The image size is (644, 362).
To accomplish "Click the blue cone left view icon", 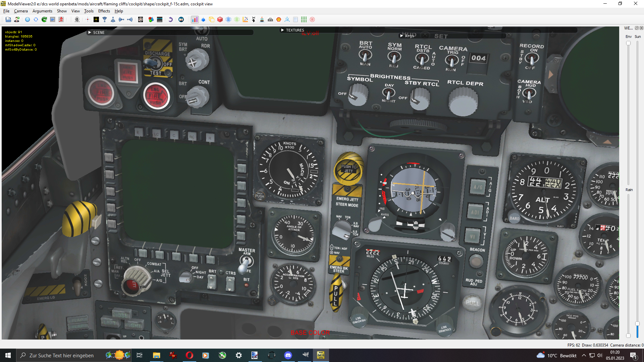I will [130, 19].
